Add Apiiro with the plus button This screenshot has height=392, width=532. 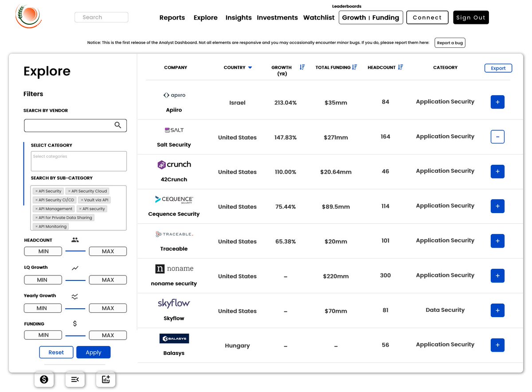click(x=497, y=102)
